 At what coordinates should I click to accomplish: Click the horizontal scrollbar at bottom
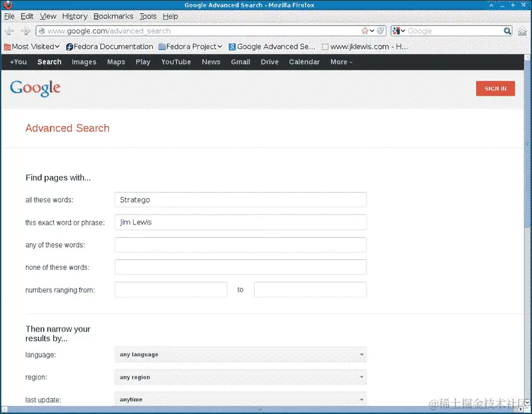pyautogui.click(x=261, y=409)
